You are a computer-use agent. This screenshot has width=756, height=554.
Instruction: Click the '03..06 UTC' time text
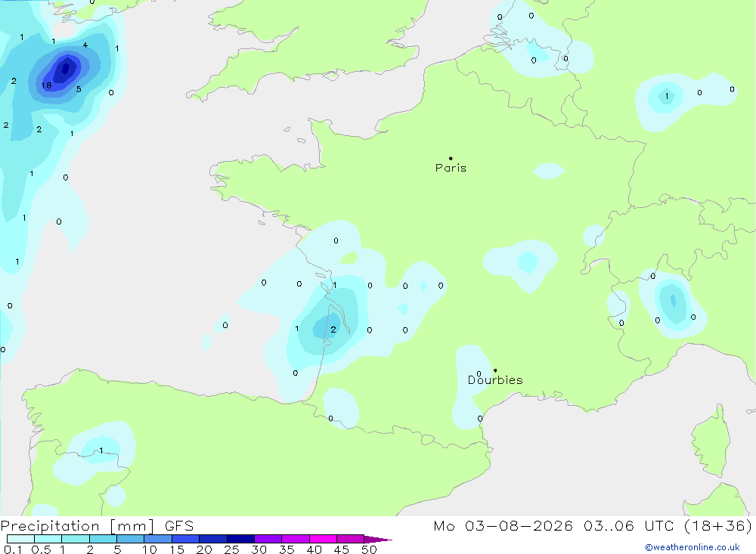tap(628, 525)
